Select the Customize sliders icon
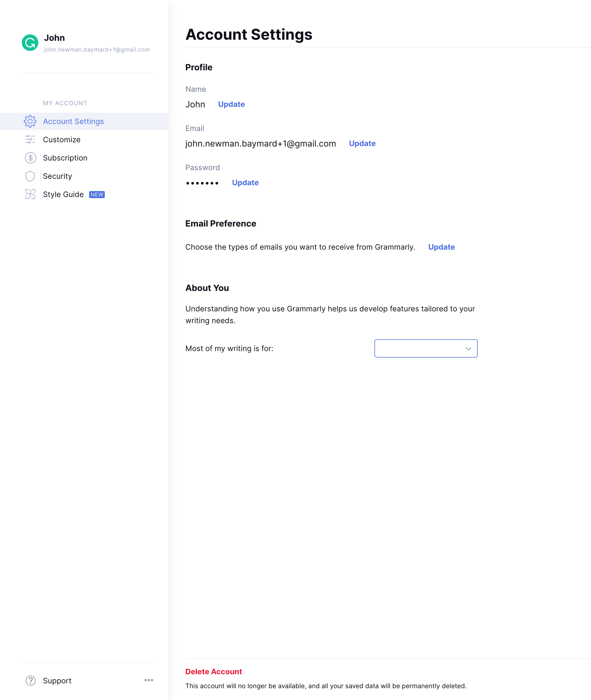The height and width of the screenshot is (700, 591). (30, 140)
